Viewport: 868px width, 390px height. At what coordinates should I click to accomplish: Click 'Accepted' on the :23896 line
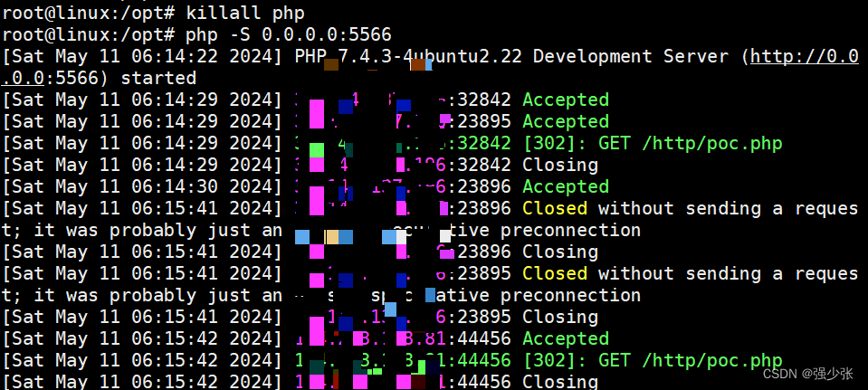pos(566,186)
